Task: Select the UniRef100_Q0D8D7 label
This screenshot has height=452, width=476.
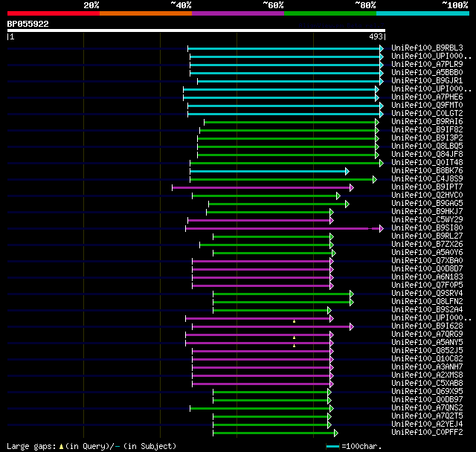Action: [x=427, y=269]
